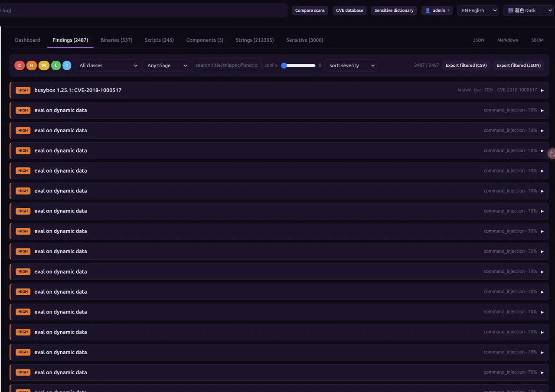The image size is (555, 392).
Task: Toggle the Critical severity filter circle
Action: pos(20,65)
